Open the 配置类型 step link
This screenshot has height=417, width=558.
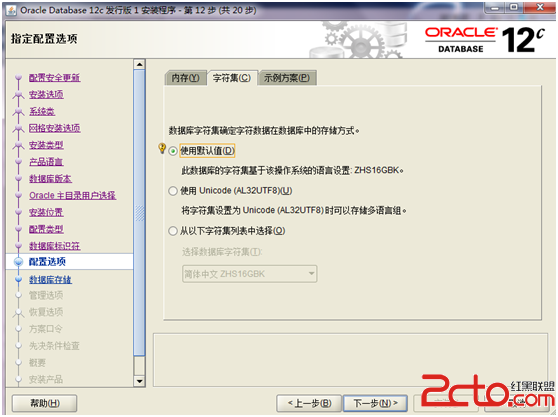pos(46,229)
